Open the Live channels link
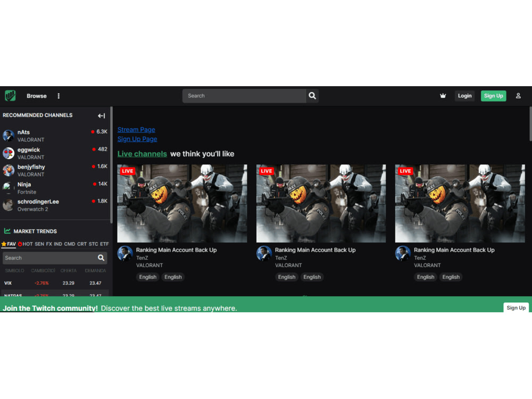 click(x=142, y=154)
